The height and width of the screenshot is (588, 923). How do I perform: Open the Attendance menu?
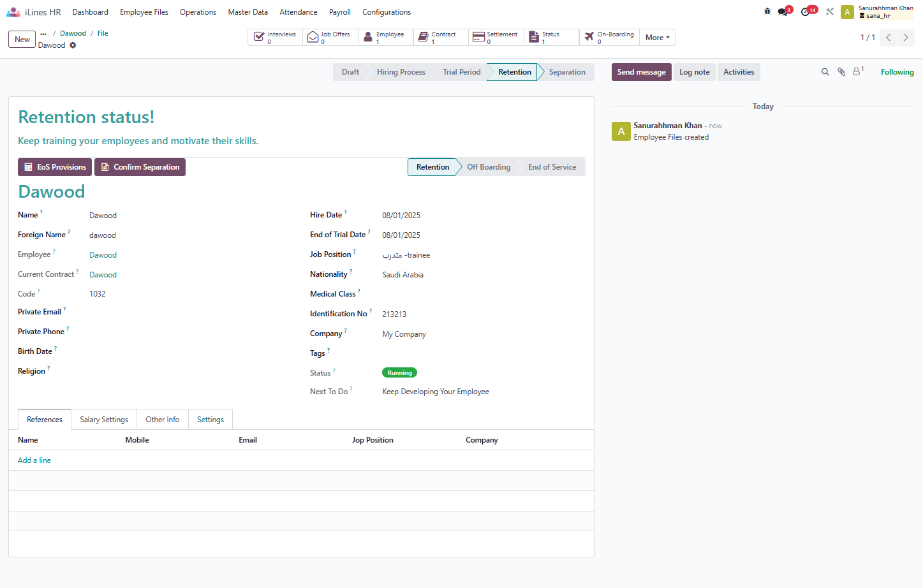coord(299,12)
